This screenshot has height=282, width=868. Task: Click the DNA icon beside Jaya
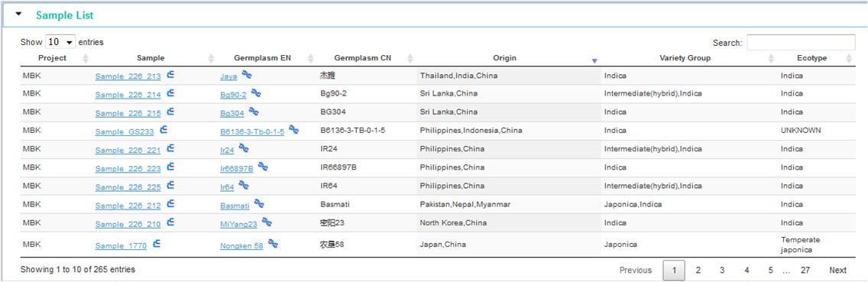247,75
